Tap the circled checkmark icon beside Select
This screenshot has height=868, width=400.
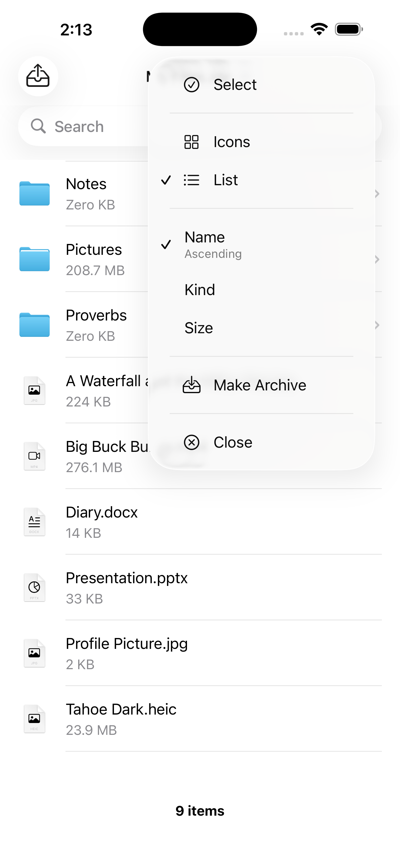(192, 84)
